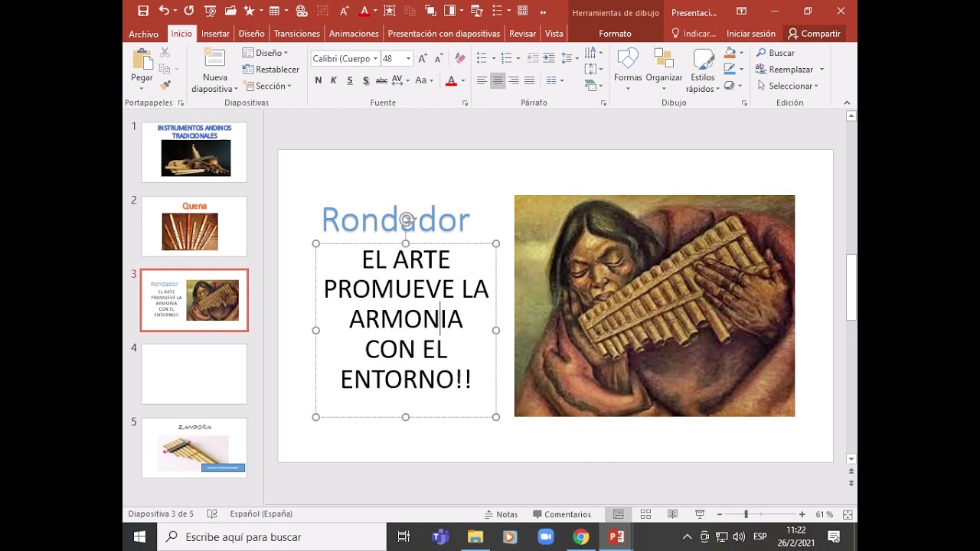Toggle the Notas pane
980x551 pixels.
(501, 514)
